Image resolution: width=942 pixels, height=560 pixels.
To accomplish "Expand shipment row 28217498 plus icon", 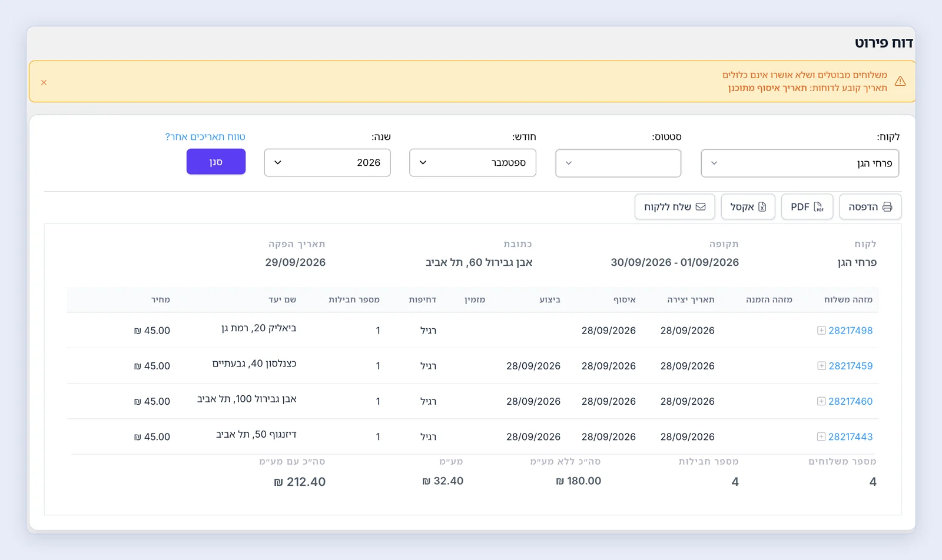I will (821, 331).
